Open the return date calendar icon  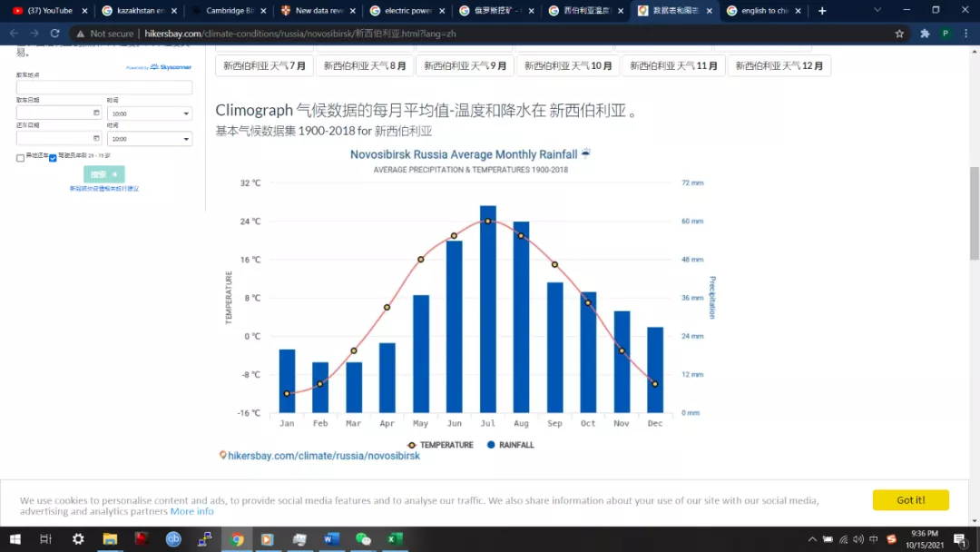pyautogui.click(x=96, y=138)
